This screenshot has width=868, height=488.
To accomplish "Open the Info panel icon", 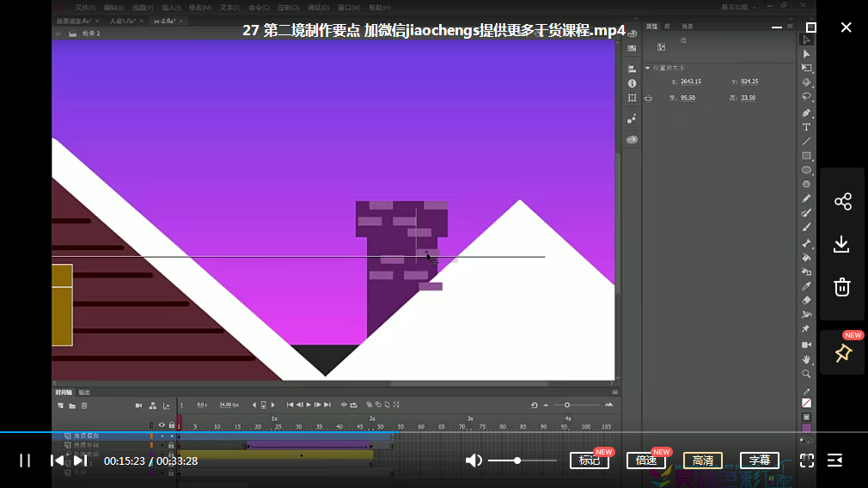I will point(632,83).
